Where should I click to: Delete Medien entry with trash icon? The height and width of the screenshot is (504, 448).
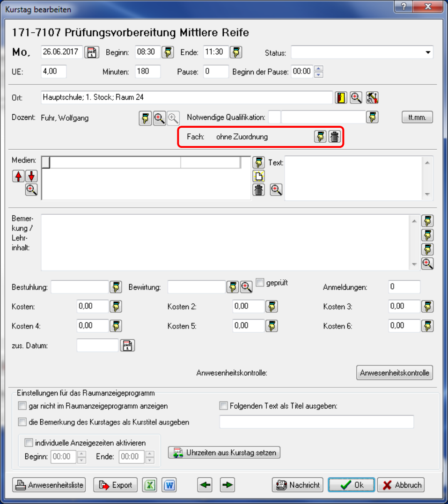pyautogui.click(x=258, y=190)
